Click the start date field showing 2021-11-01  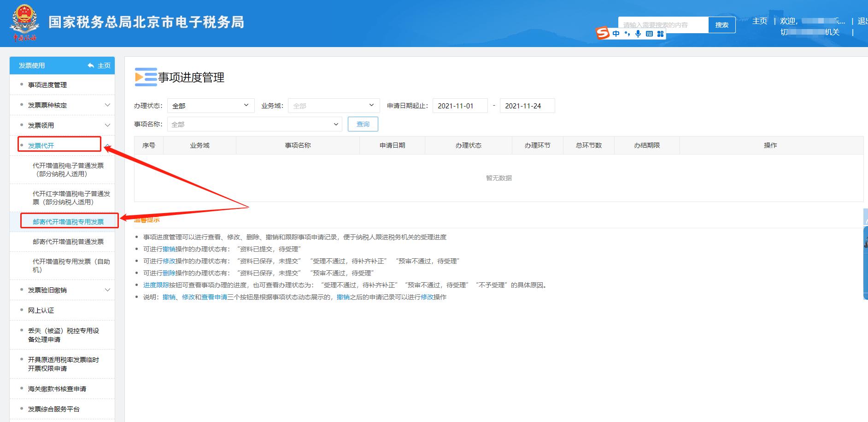click(x=460, y=105)
